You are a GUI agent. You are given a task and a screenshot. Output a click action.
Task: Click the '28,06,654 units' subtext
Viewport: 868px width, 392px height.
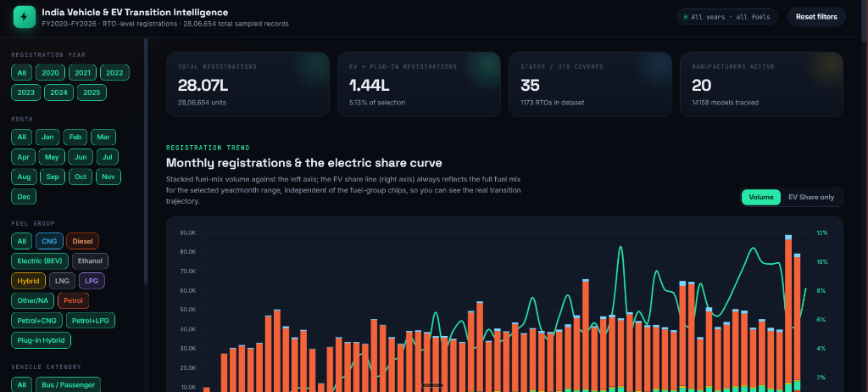[202, 103]
